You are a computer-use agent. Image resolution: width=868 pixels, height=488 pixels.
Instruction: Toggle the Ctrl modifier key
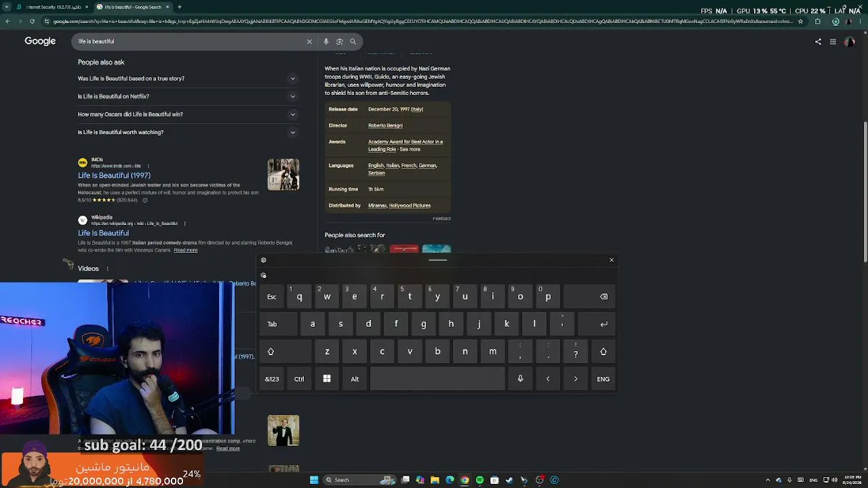(x=299, y=379)
